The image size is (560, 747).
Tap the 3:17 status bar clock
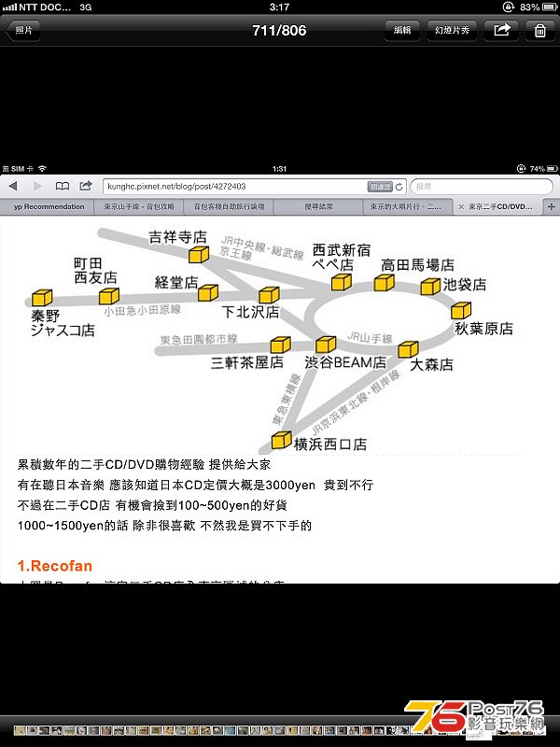[279, 7]
